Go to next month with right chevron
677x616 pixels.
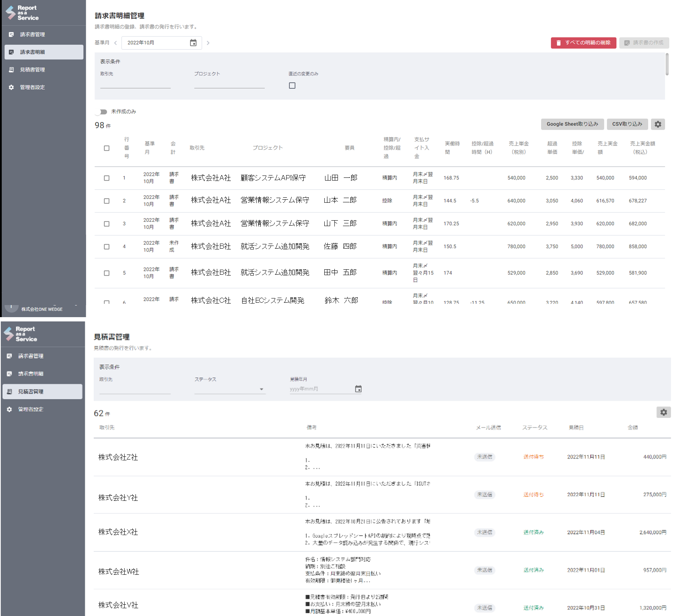208,43
